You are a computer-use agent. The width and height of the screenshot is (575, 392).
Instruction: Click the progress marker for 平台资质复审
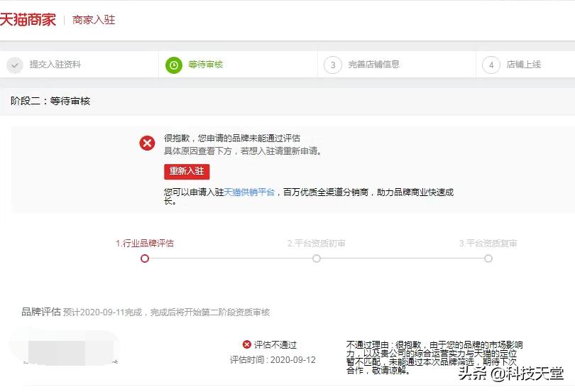coord(488,258)
